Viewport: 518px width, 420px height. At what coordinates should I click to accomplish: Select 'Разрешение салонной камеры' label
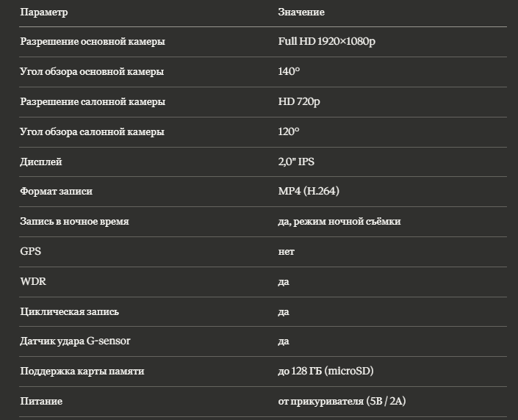93,102
